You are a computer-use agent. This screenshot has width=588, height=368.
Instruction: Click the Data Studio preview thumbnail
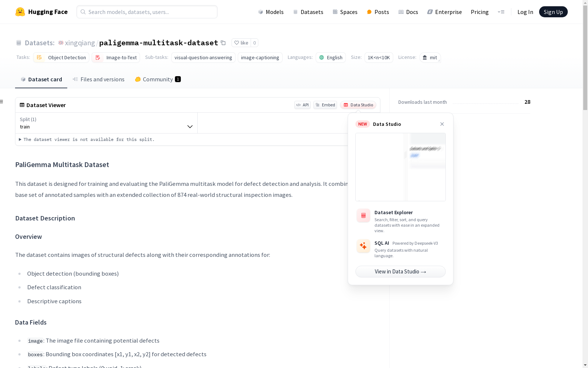pyautogui.click(x=401, y=167)
